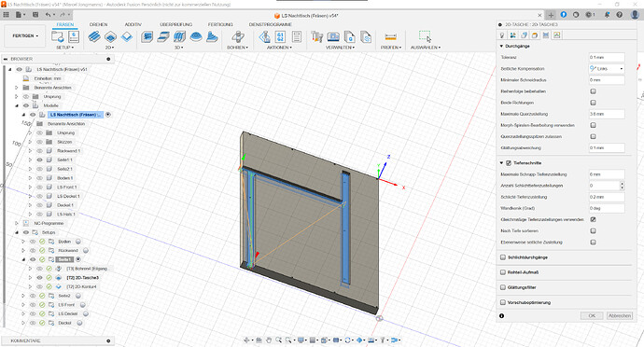Image resolution: width=644 pixels, height=347 pixels.
Task: Click the setup sheet icon in Aktionen
Action: click(x=297, y=37)
